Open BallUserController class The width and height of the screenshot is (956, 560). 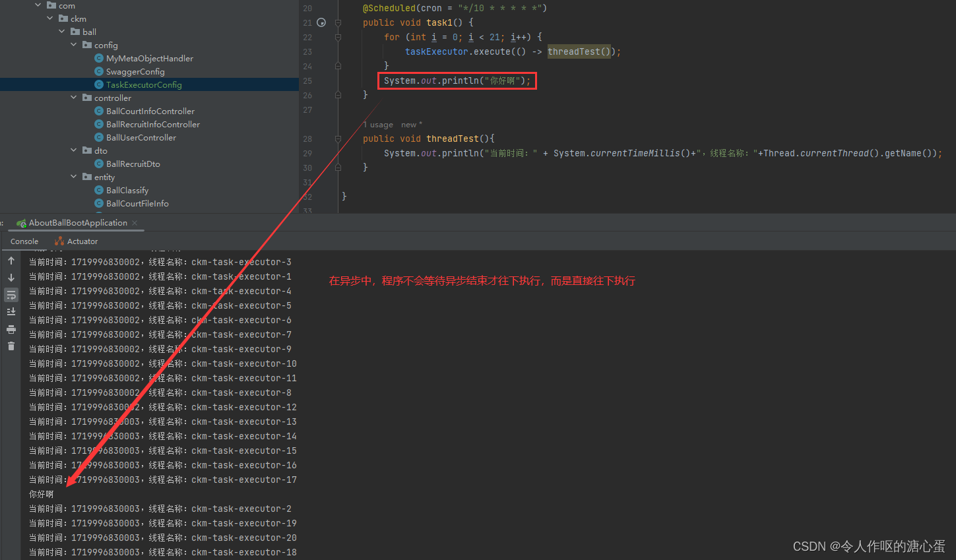coord(141,137)
